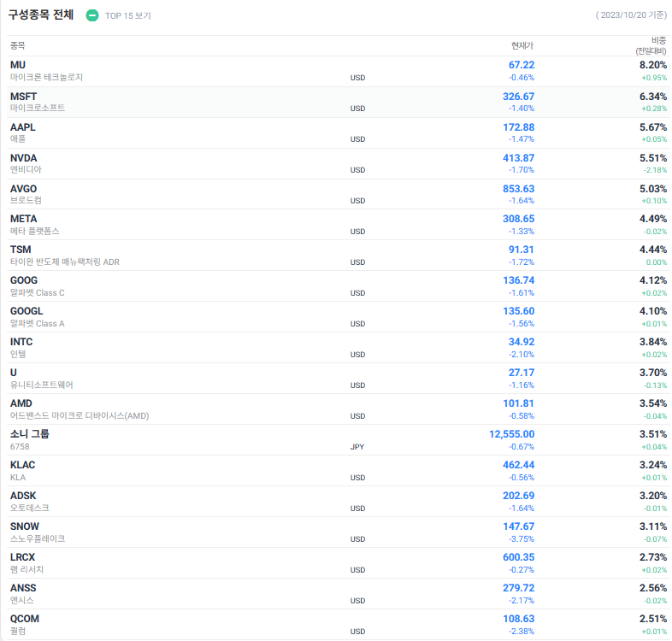Select the ANSS ticker
672x641 pixels.
point(23,589)
